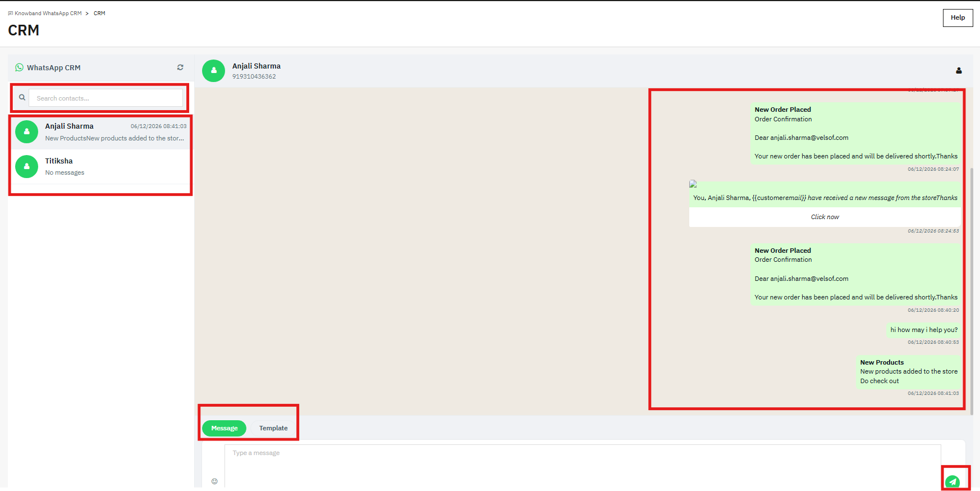Click the 'No messages' text under Titiksha
The width and height of the screenshot is (980, 491).
pos(65,172)
